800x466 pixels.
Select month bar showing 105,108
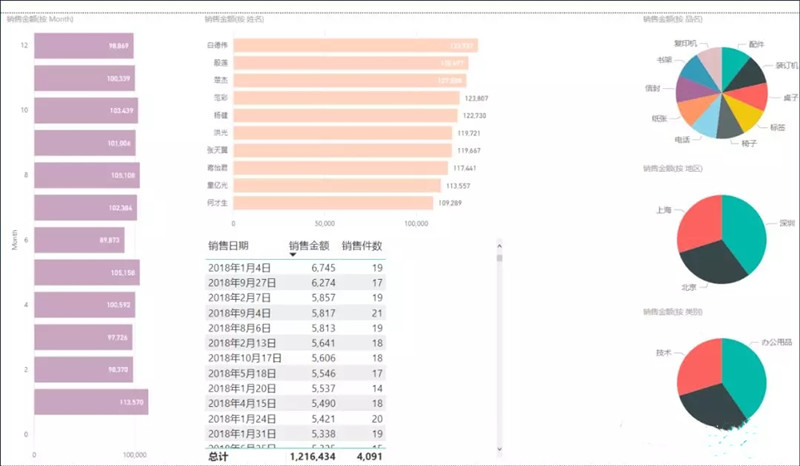coord(87,175)
